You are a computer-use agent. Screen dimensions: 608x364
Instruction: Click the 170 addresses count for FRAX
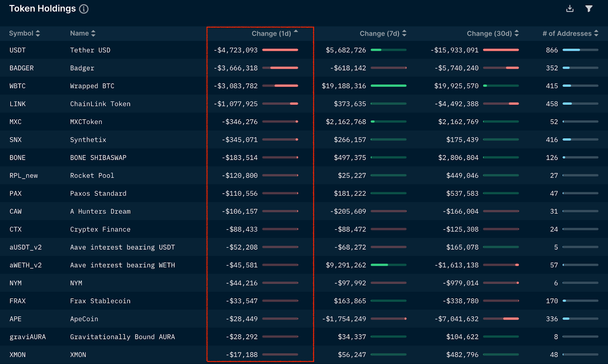pyautogui.click(x=552, y=301)
